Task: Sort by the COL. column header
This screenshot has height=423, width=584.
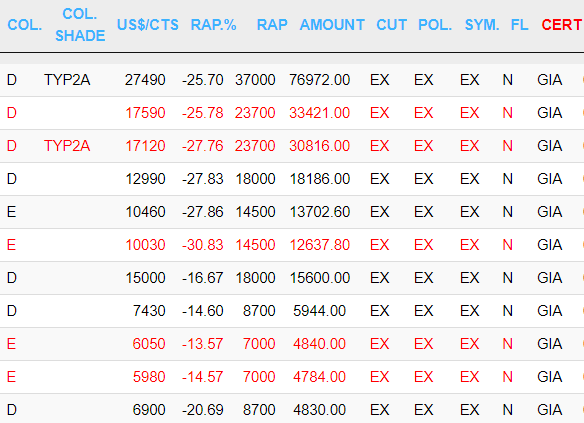Action: point(25,25)
